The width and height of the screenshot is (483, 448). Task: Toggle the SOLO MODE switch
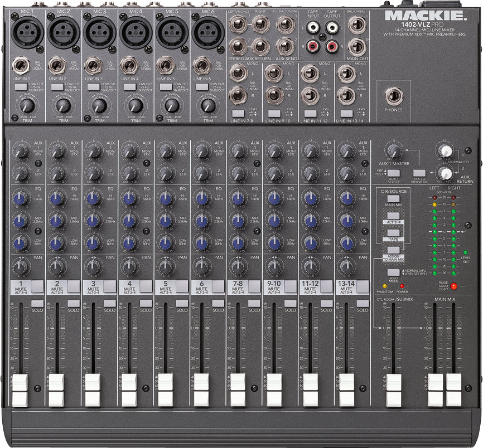click(393, 272)
